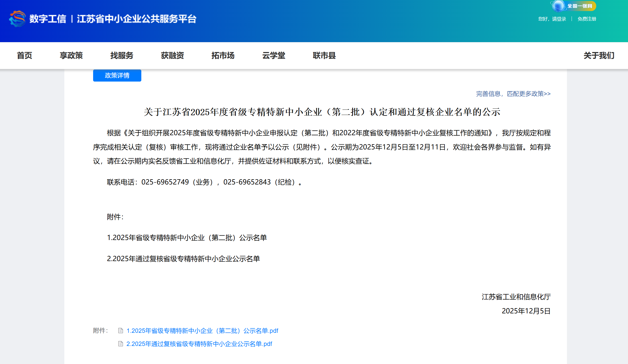Image resolution: width=628 pixels, height=364 pixels.
Task: Open the 找服务 navigation item
Action: pyautogui.click(x=122, y=56)
